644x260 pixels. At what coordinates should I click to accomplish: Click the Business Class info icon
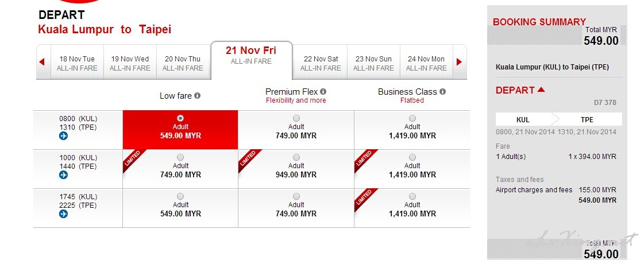tap(442, 91)
